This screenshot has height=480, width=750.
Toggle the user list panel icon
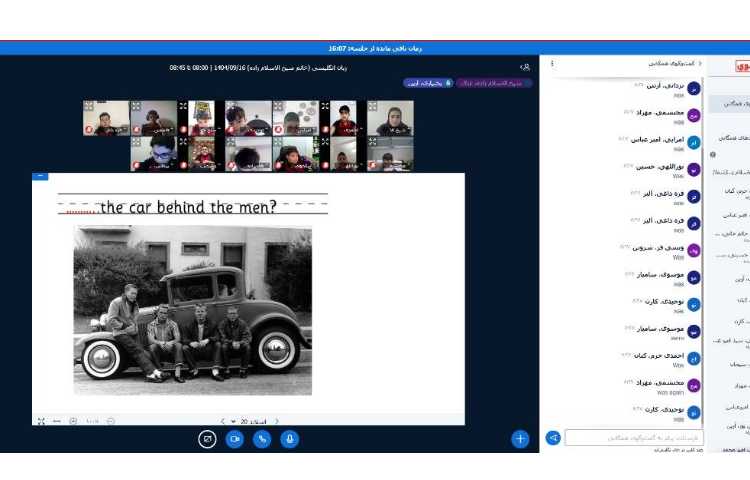pos(524,67)
